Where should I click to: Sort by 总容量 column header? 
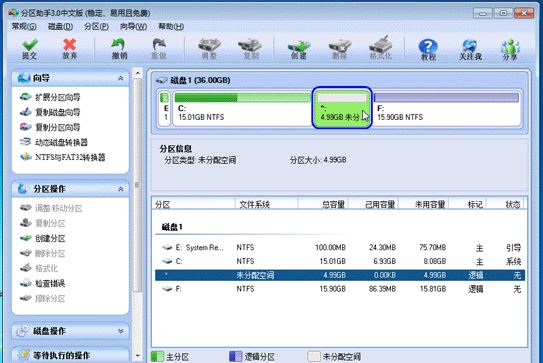pyautogui.click(x=323, y=204)
